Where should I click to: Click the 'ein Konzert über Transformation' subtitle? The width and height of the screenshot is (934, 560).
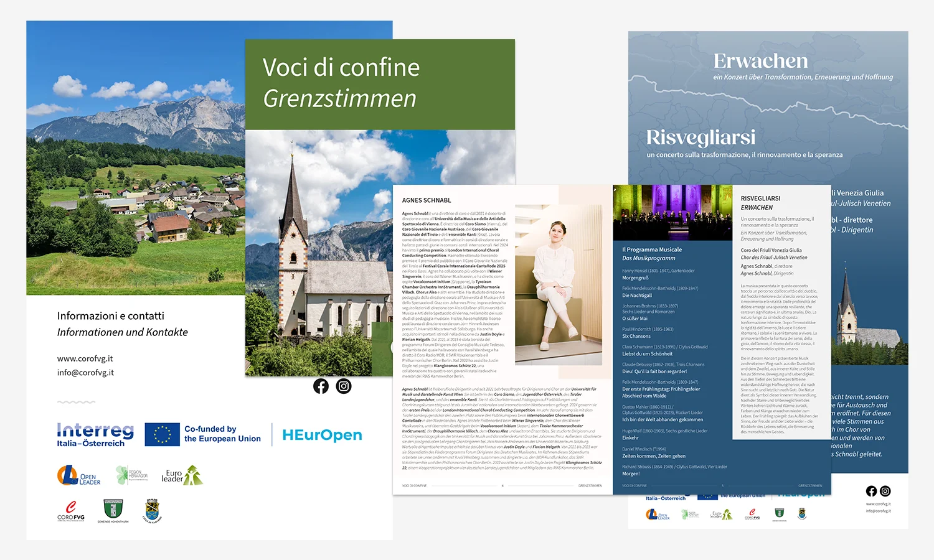[x=803, y=77]
